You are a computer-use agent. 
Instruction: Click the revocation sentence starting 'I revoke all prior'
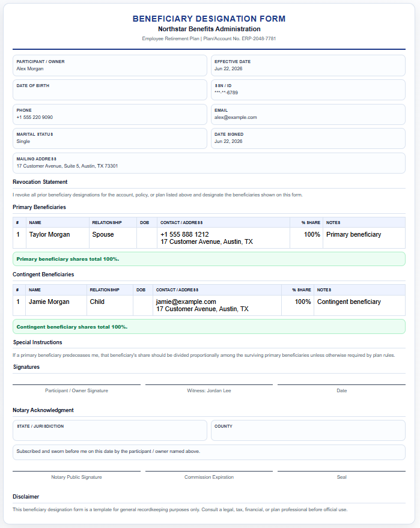(157, 195)
